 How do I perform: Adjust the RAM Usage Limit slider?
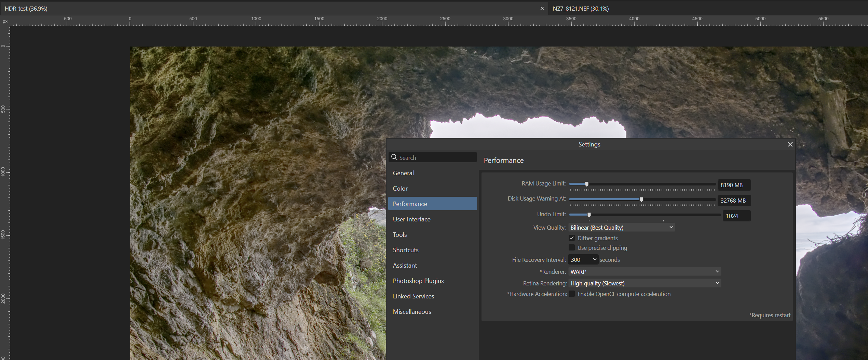(586, 184)
